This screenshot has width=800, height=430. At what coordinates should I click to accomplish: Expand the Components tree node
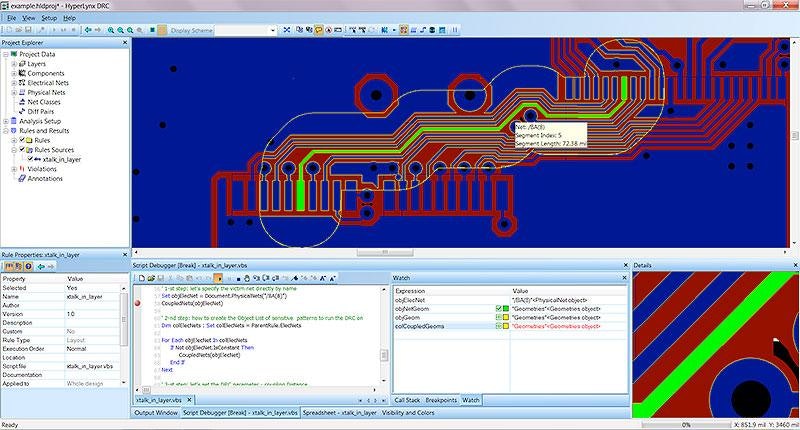coord(14,73)
